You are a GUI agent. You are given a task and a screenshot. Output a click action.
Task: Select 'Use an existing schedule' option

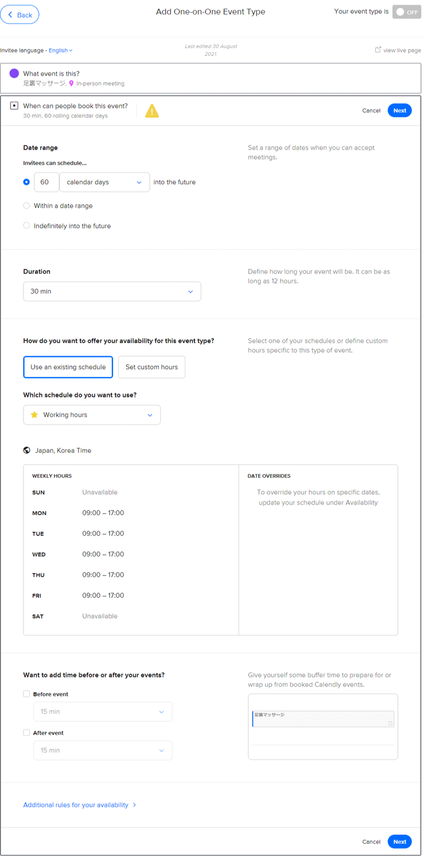point(68,367)
